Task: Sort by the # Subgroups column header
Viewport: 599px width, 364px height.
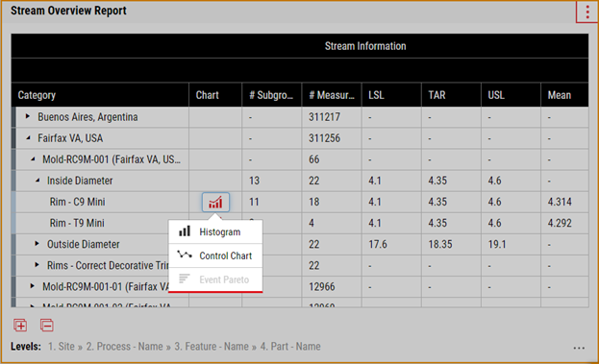Action: click(271, 95)
